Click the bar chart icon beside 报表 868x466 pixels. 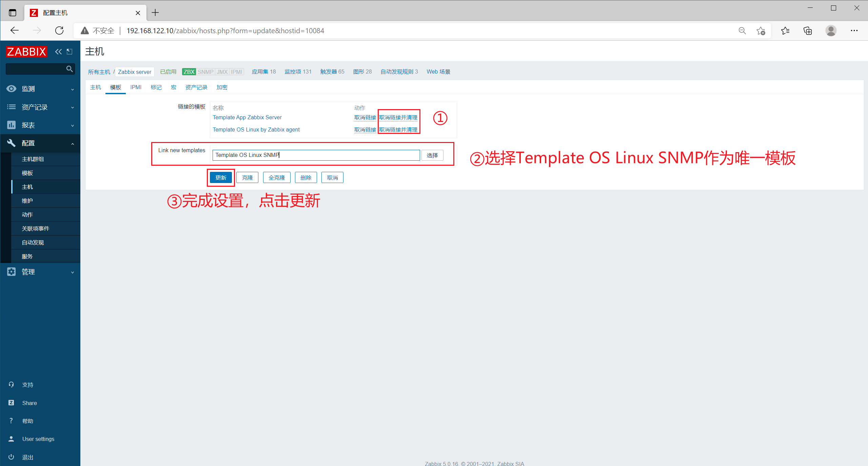coord(11,125)
